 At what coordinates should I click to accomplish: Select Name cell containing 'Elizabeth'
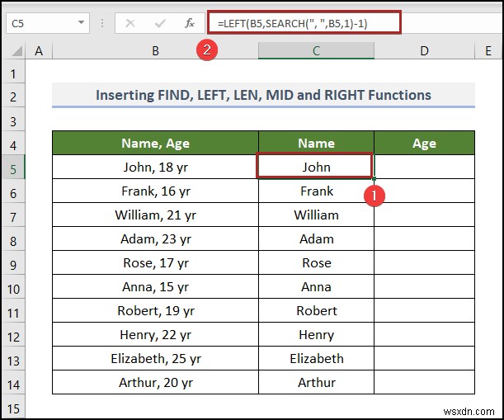316,359
